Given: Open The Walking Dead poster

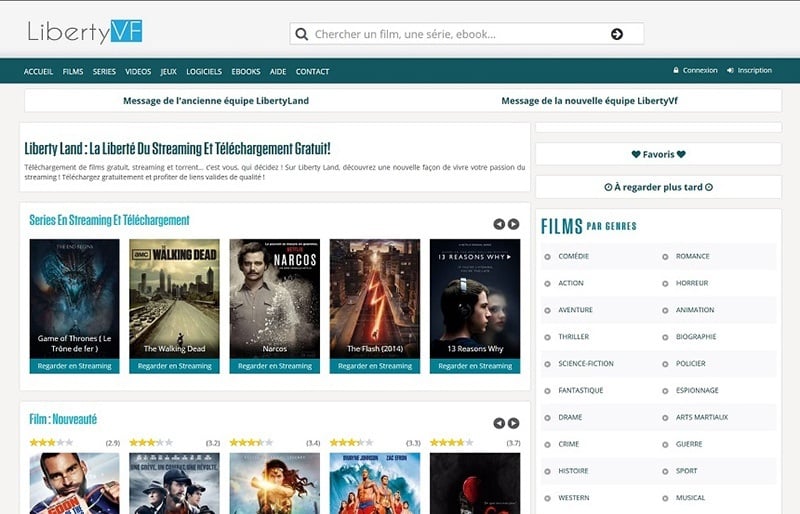Looking at the screenshot, I should (x=174, y=299).
